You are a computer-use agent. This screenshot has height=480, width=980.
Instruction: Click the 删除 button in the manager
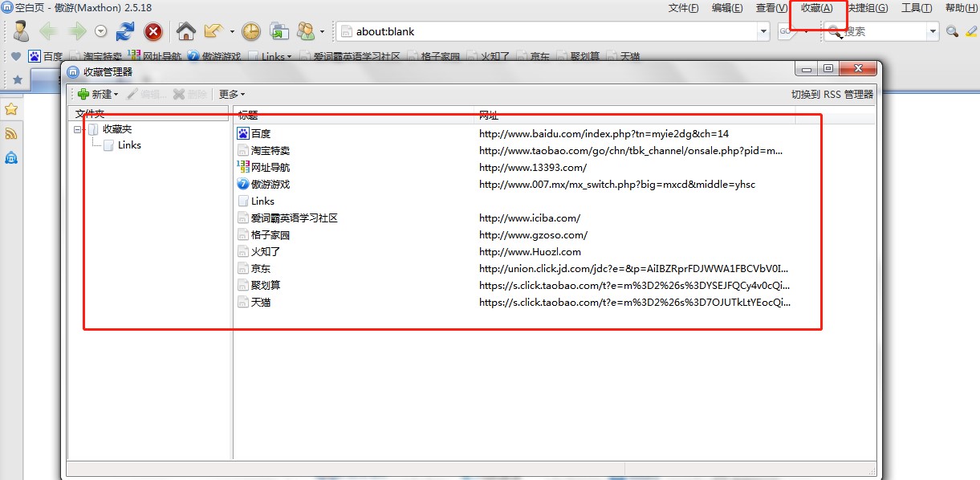191,94
